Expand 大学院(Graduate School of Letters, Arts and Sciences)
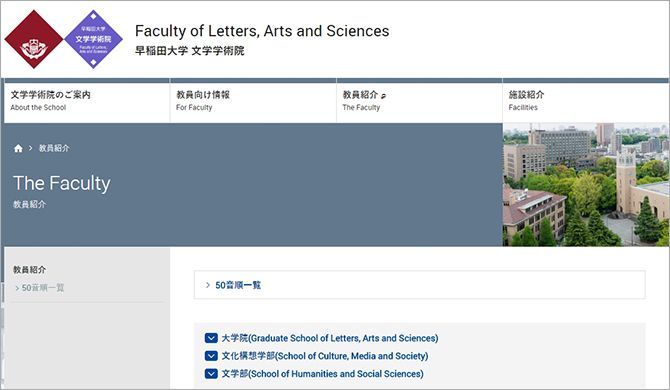 click(329, 338)
